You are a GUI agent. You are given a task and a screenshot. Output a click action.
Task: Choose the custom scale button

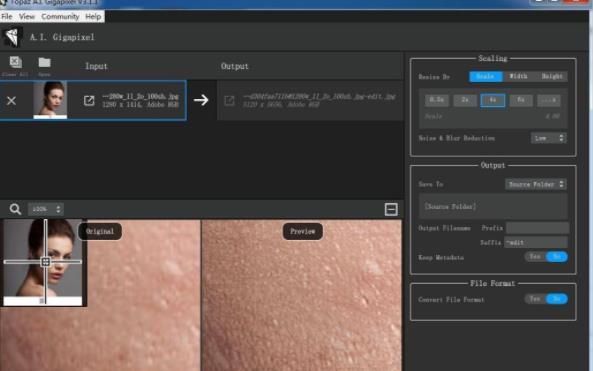pyautogui.click(x=549, y=100)
